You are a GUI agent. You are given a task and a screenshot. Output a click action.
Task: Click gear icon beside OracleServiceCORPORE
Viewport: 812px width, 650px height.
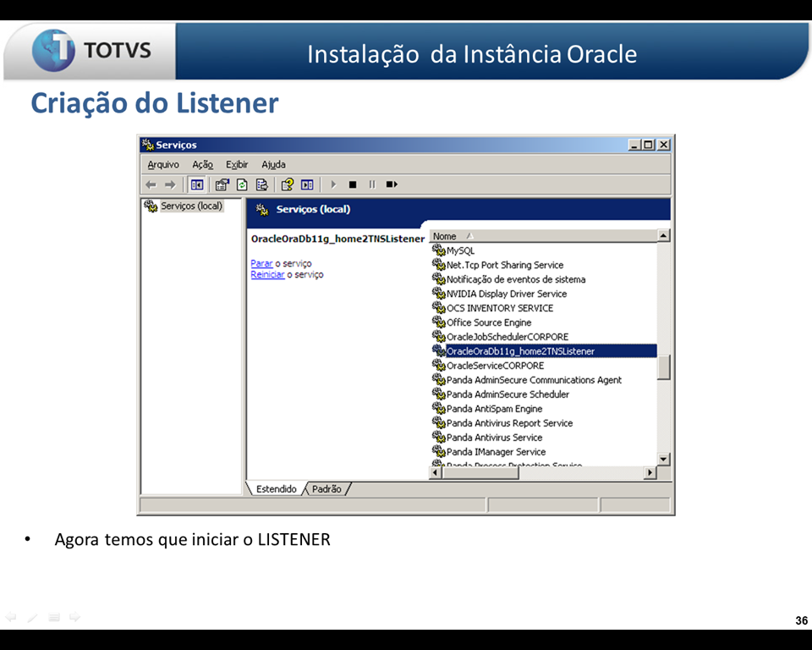coord(439,366)
